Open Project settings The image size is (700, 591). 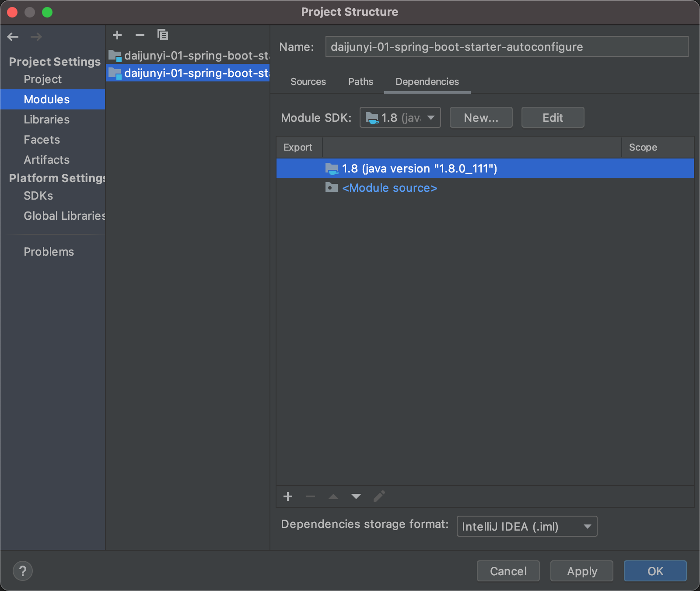tap(43, 79)
